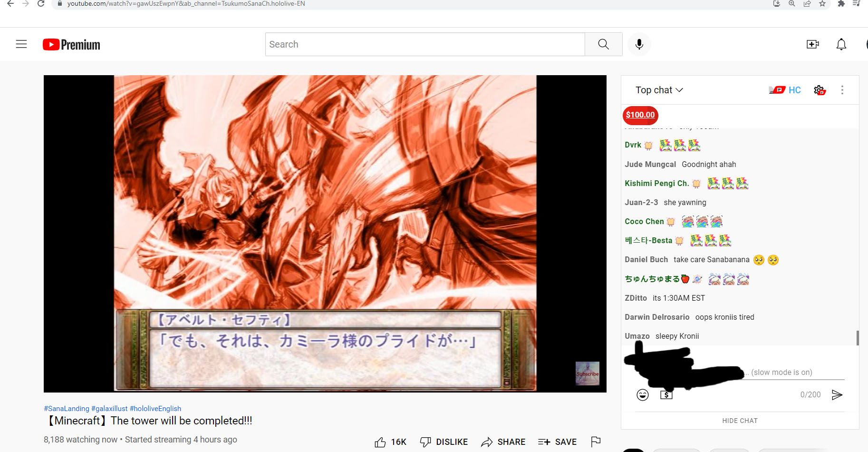The image size is (868, 452).
Task: Share the video
Action: click(503, 442)
